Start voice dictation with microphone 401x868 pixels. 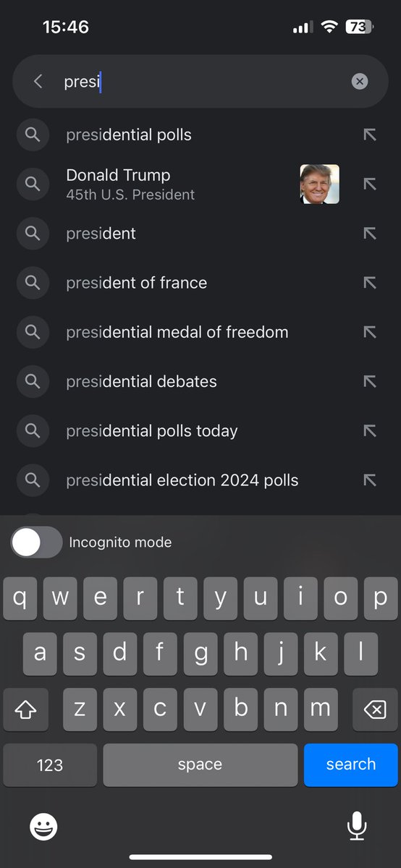356,826
